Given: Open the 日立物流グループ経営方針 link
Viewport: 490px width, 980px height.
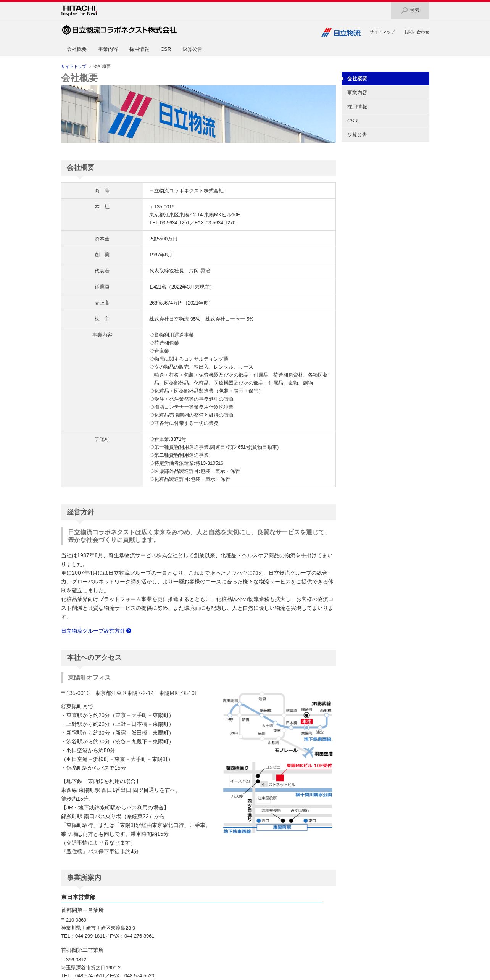Looking at the screenshot, I should 93,631.
